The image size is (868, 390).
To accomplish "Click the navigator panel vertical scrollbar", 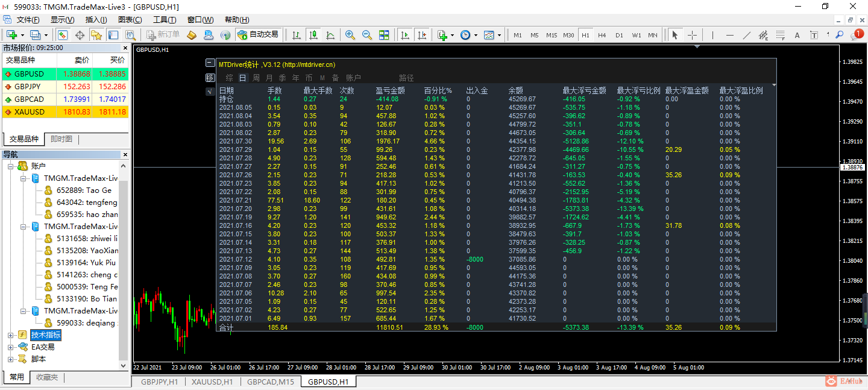I will 124,265.
